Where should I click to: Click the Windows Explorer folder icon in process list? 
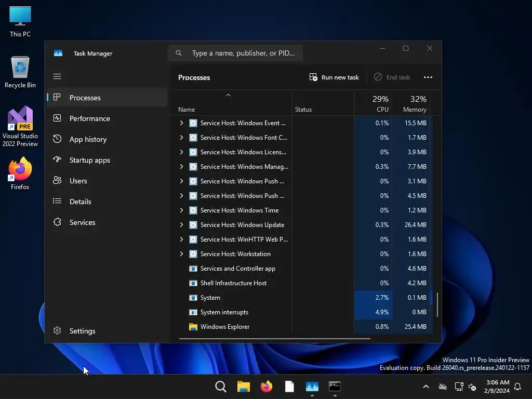coord(193,327)
